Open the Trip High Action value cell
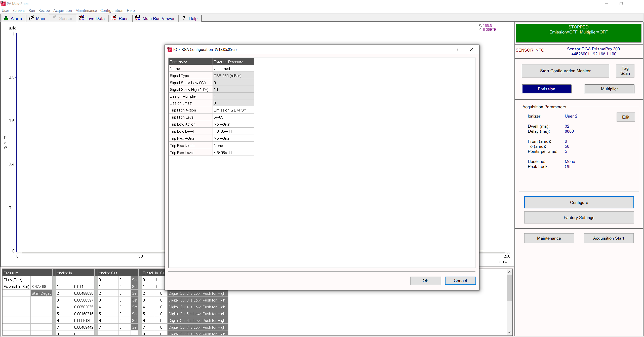The width and height of the screenshot is (644, 337). pos(233,110)
